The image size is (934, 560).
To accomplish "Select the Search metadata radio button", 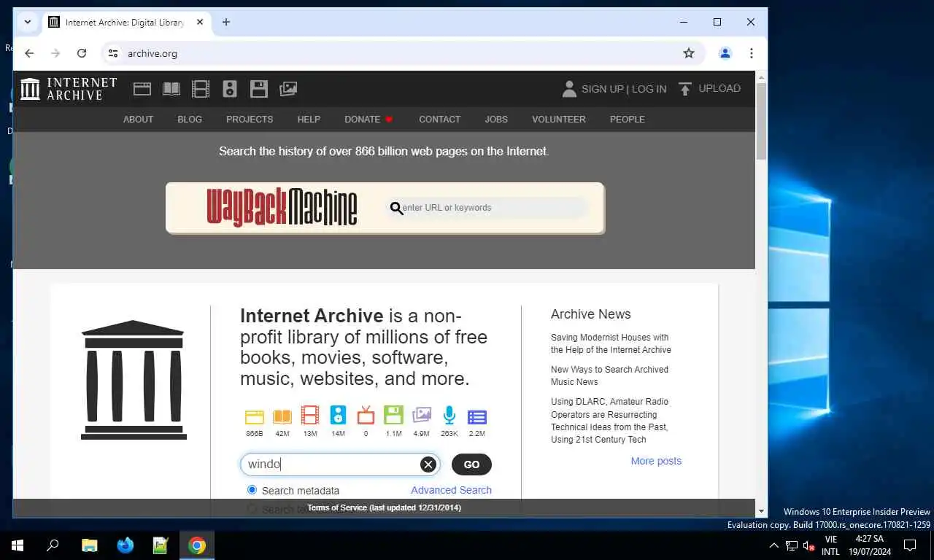I will [252, 490].
